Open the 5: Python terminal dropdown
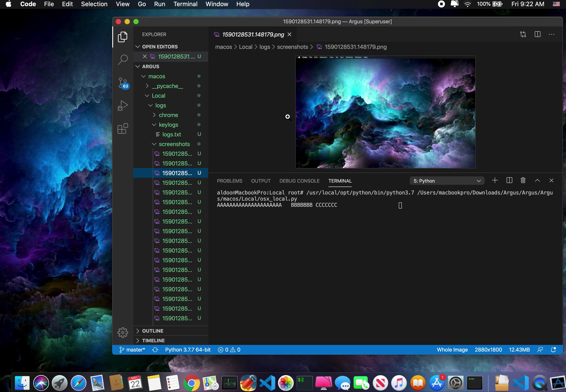The width and height of the screenshot is (566, 392). click(447, 181)
